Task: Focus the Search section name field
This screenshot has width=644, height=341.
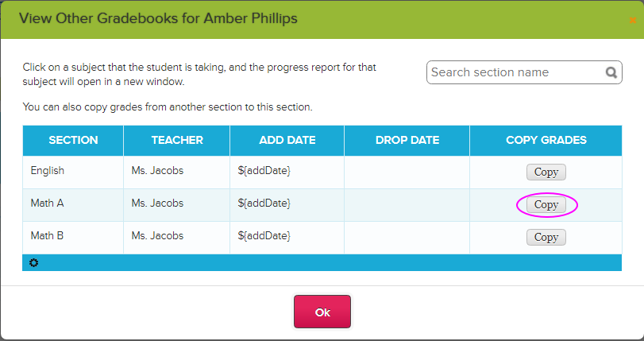Action: click(516, 72)
